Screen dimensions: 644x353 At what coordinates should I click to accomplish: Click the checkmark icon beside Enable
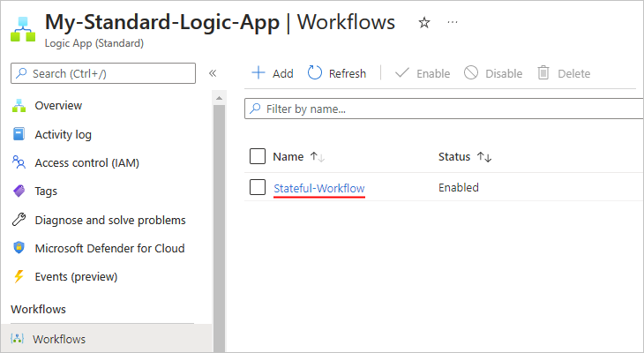[x=401, y=73]
